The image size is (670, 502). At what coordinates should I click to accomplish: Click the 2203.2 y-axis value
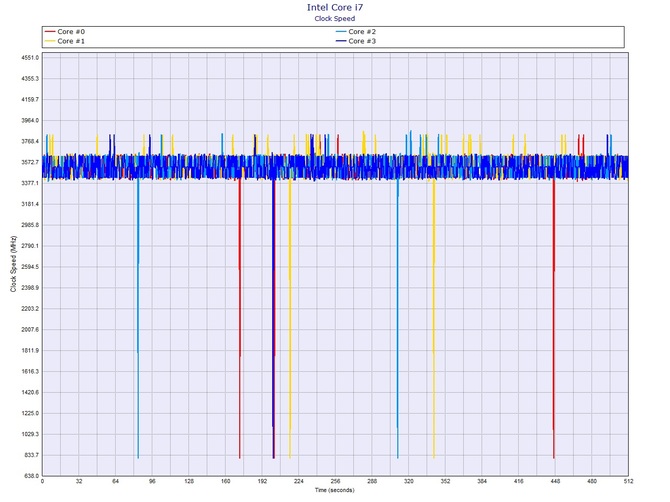click(x=30, y=308)
